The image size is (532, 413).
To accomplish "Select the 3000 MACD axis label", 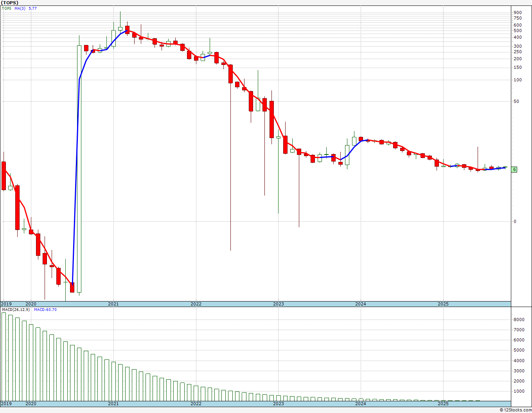I will coord(518,371).
